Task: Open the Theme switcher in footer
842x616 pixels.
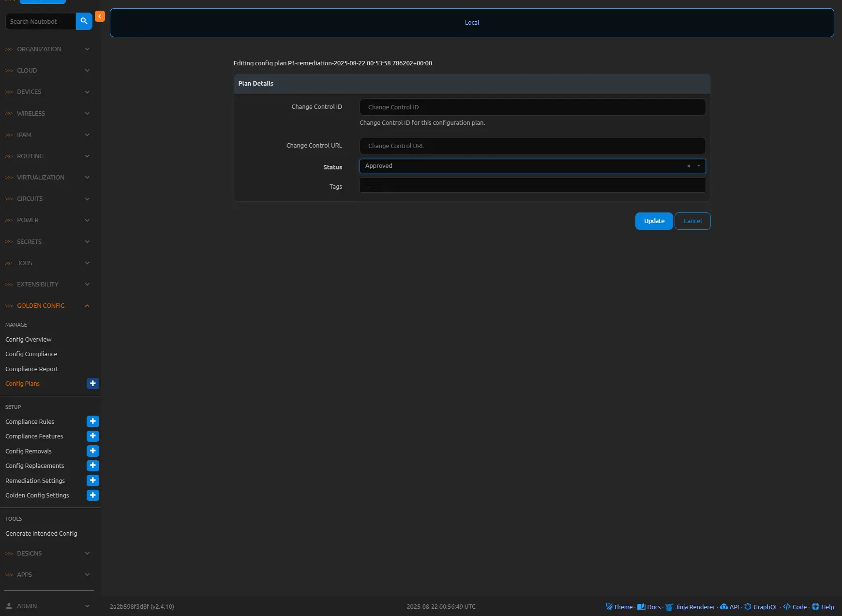Action: coord(619,607)
